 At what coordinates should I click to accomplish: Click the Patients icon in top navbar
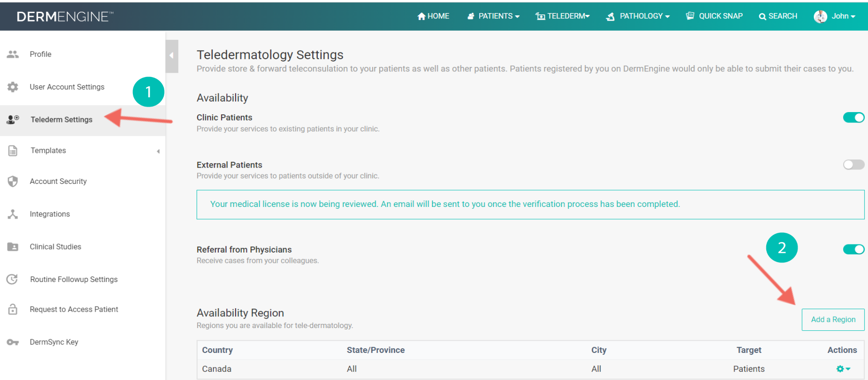(471, 16)
